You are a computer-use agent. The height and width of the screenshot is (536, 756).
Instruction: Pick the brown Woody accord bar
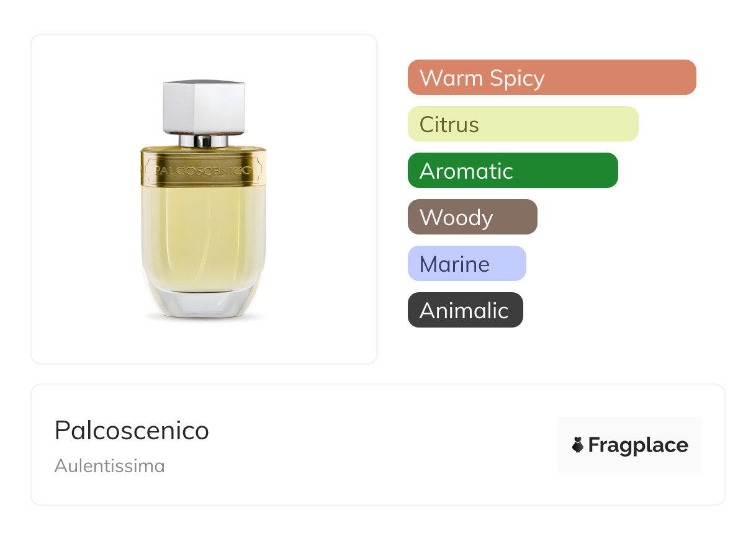point(472,217)
